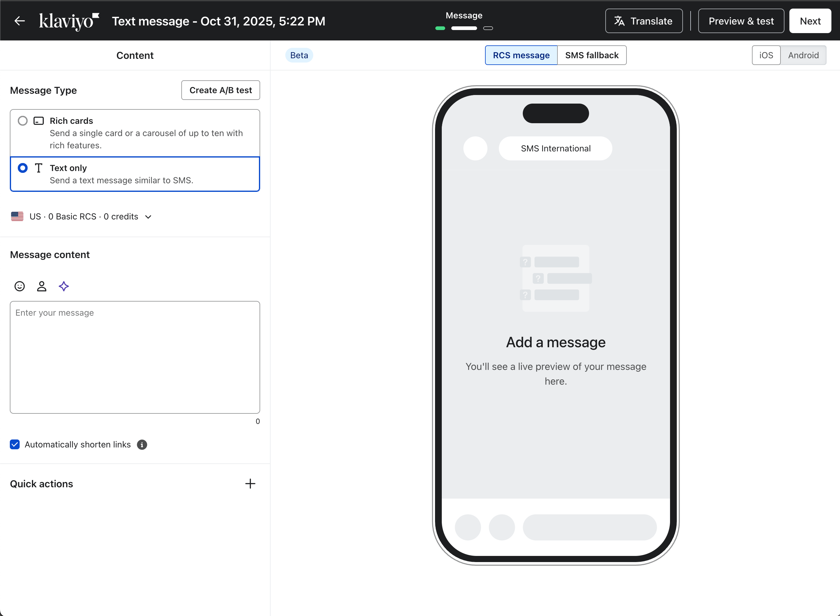Switch to Android device preview
The width and height of the screenshot is (840, 616).
click(803, 55)
